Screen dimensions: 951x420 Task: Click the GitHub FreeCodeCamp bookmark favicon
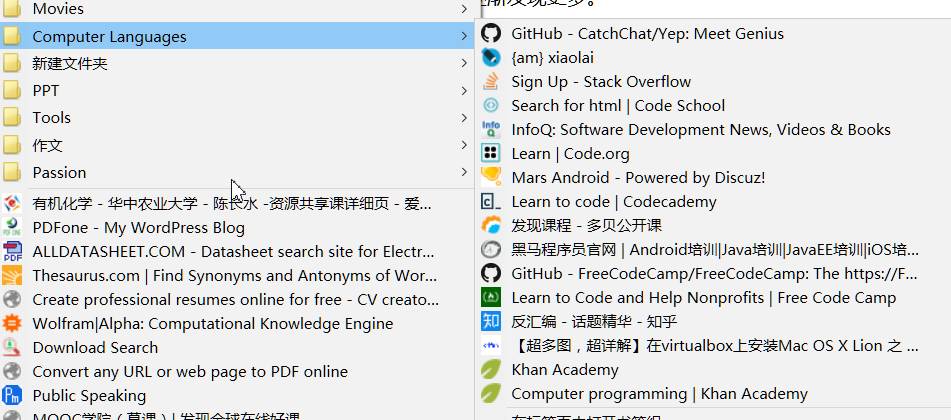491,273
